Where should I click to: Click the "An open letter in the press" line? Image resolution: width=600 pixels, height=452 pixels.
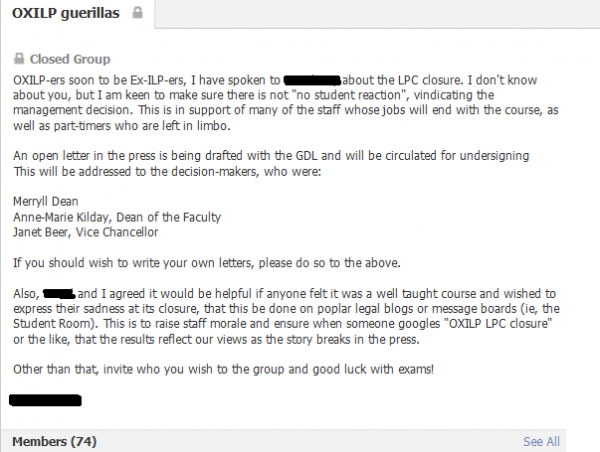(271, 156)
